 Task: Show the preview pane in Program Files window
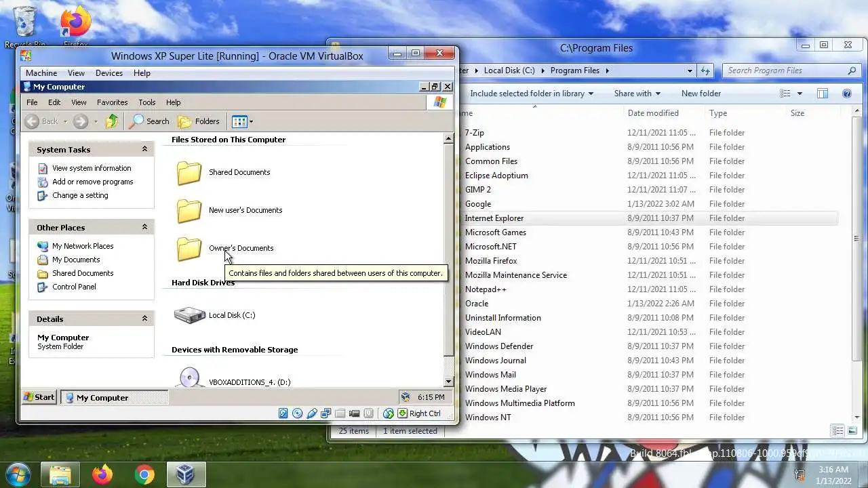click(x=823, y=94)
